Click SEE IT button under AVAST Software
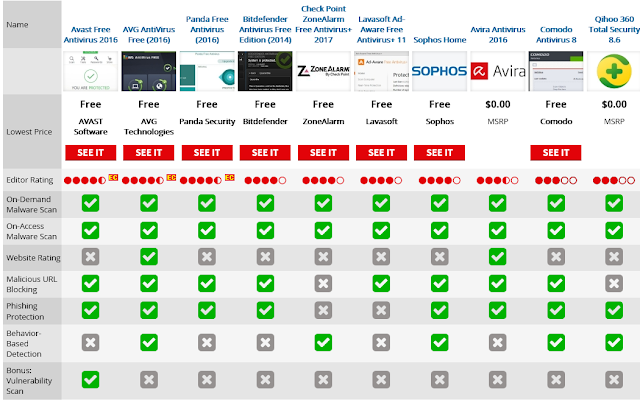 point(91,153)
